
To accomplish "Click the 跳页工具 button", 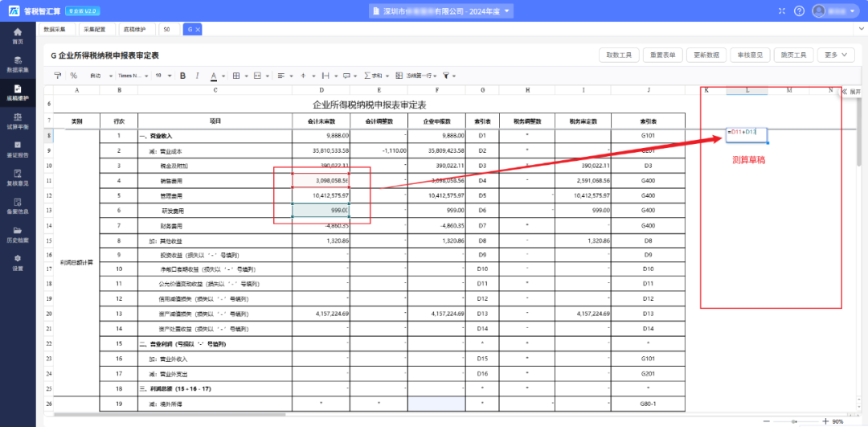I will [793, 55].
